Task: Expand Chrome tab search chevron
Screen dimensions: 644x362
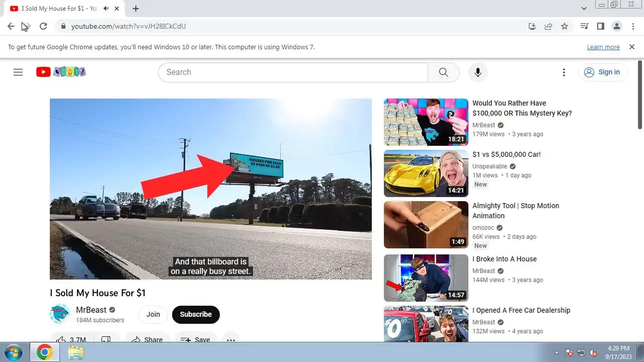Action: point(584,9)
